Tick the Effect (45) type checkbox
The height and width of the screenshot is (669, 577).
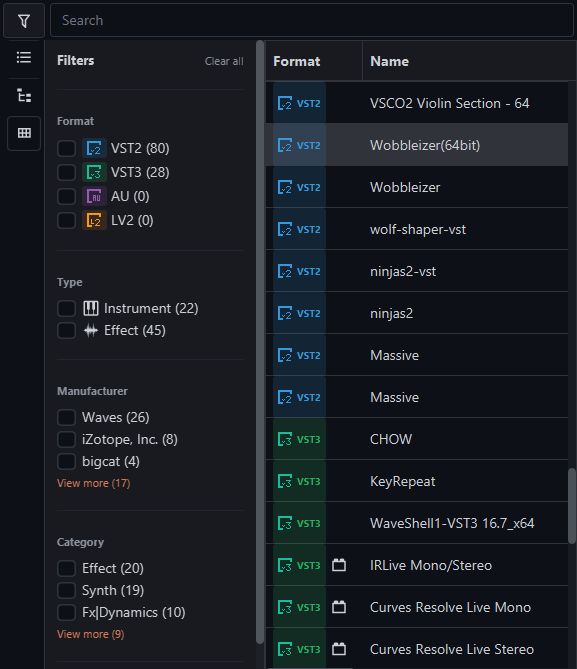pyautogui.click(x=67, y=331)
